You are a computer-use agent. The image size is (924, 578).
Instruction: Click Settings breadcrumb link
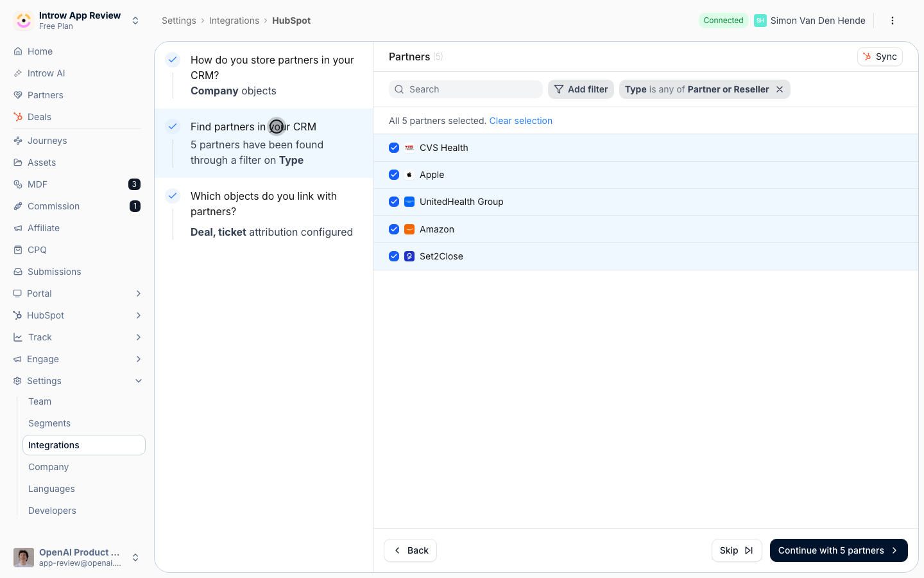(x=179, y=21)
